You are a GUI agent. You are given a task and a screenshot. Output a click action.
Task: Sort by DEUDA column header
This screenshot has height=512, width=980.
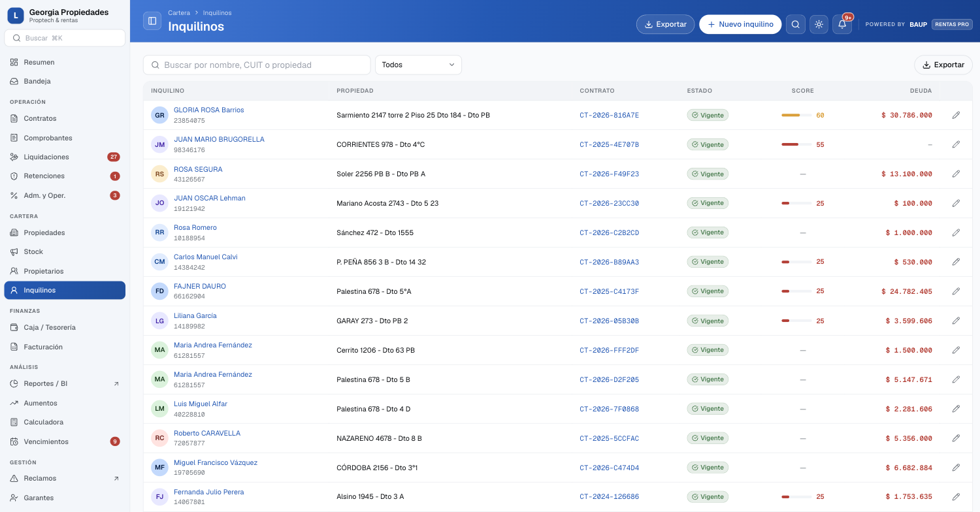(921, 91)
